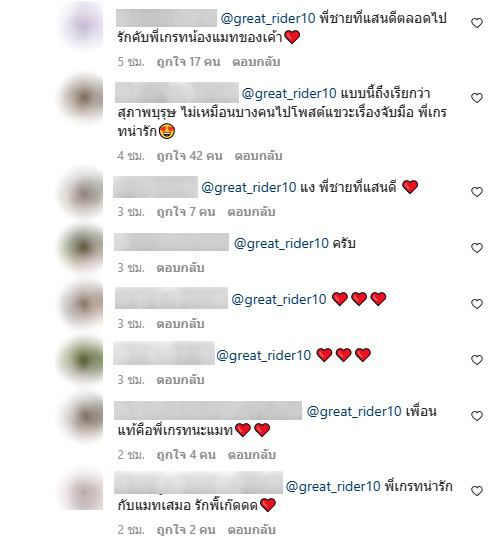This screenshot has height=542, width=495.
Task: Like the comment mentioning 'สุภาพบุรุษ'
Action: (477, 98)
